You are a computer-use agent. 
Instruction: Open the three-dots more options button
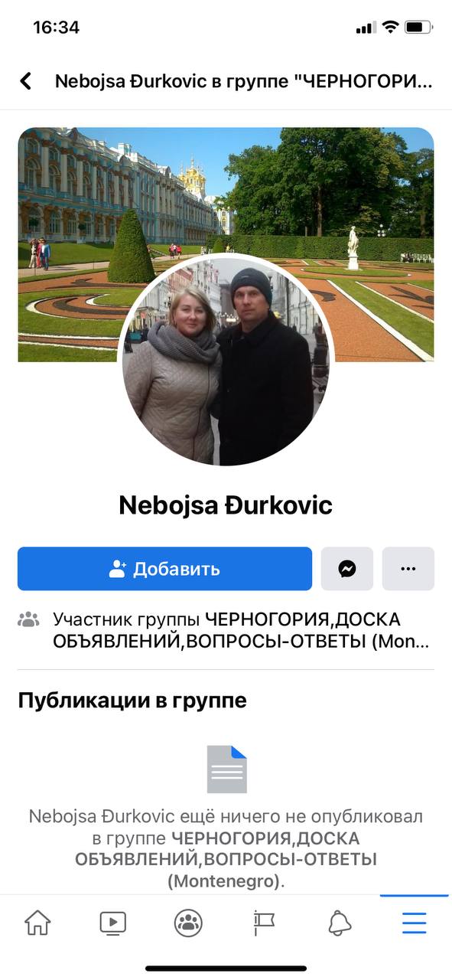pos(408,569)
